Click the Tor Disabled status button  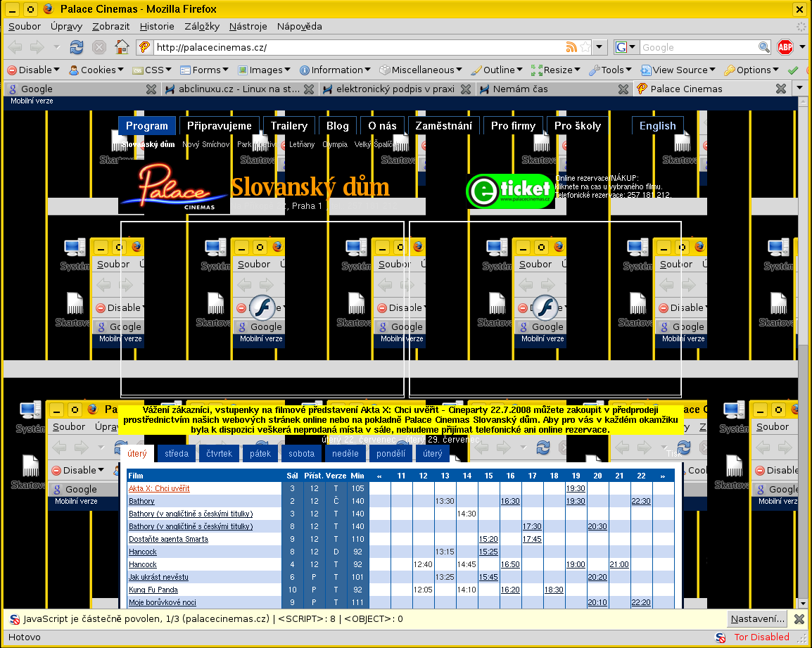(x=762, y=637)
